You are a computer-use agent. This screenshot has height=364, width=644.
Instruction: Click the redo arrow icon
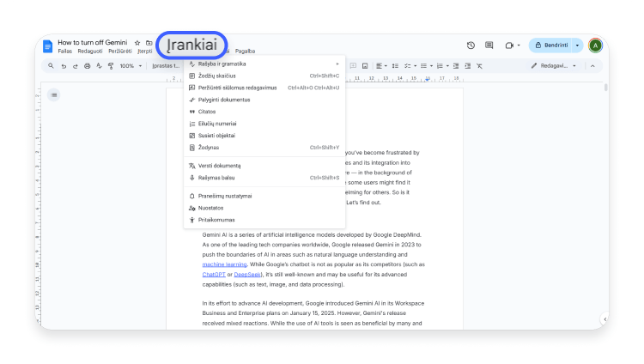pos(76,66)
